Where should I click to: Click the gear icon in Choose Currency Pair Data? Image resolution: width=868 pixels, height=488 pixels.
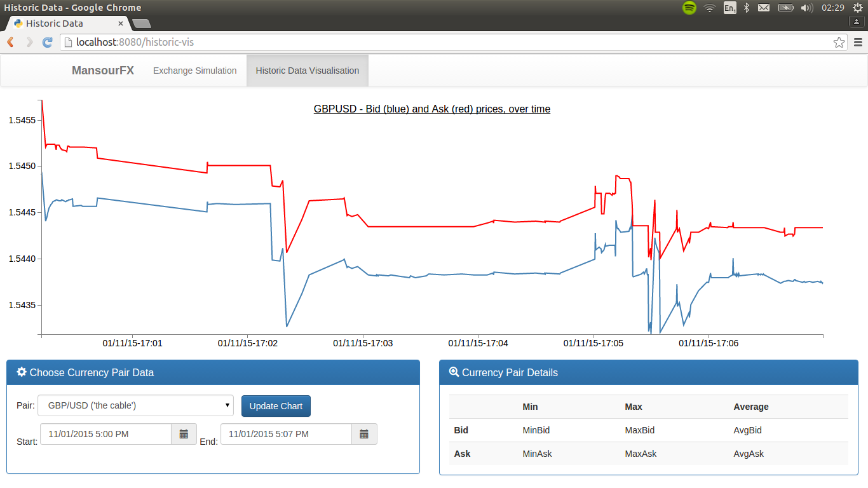[x=22, y=372]
